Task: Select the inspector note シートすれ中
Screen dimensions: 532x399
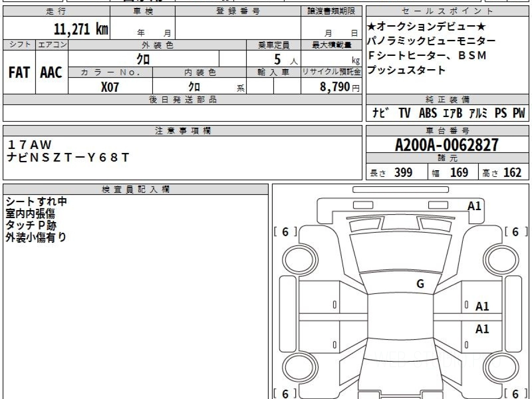Action: click(35, 202)
